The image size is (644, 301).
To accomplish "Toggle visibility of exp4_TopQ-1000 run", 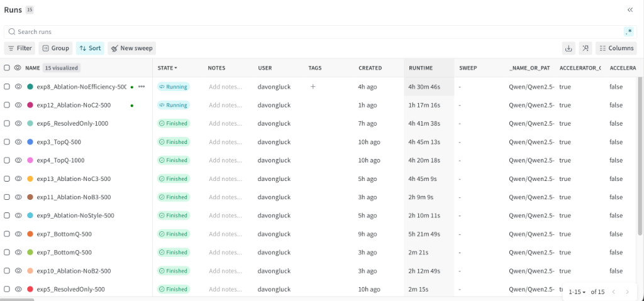I will pos(18,160).
